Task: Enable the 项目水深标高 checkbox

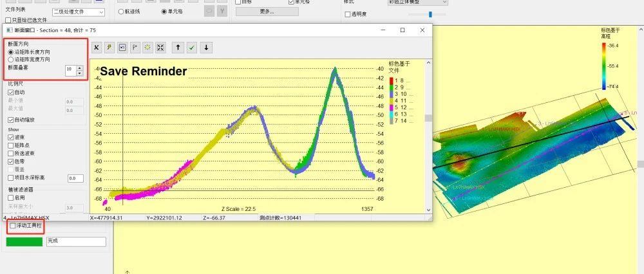Action: (x=11, y=178)
